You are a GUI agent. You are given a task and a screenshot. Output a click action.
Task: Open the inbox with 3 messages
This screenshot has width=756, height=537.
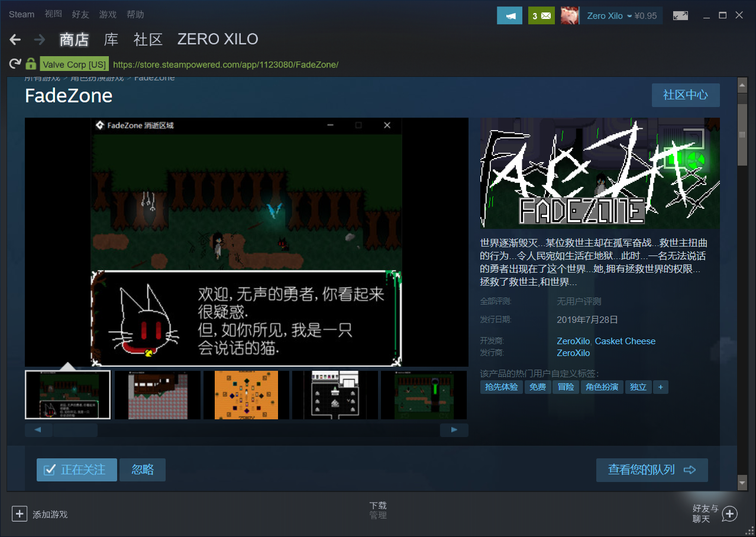[x=541, y=16]
